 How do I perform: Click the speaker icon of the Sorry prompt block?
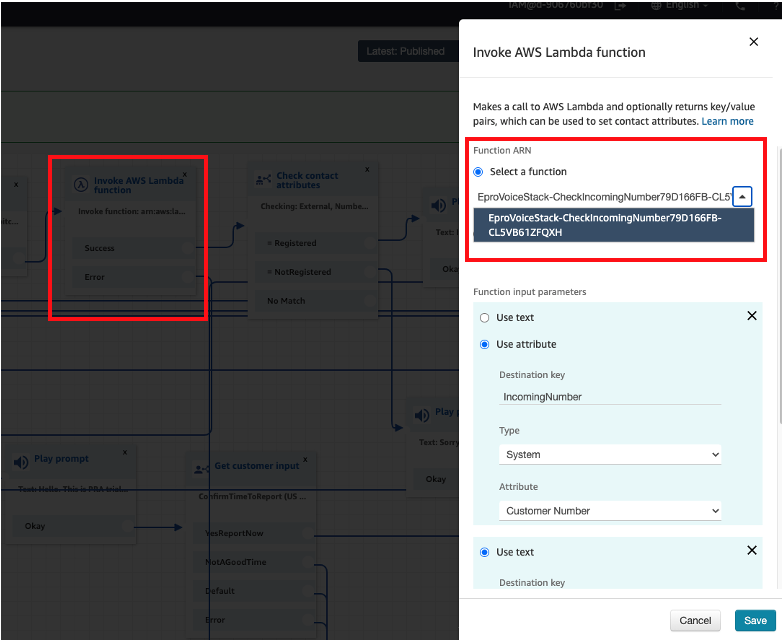point(421,415)
